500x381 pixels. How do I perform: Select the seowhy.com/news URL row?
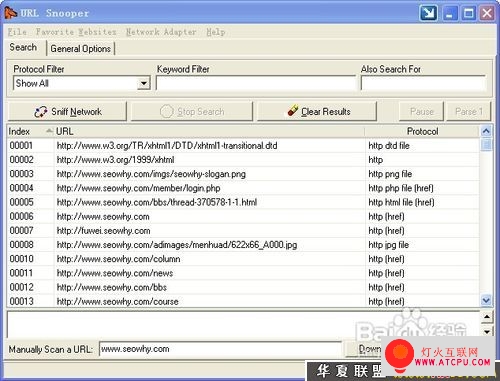coord(243,273)
